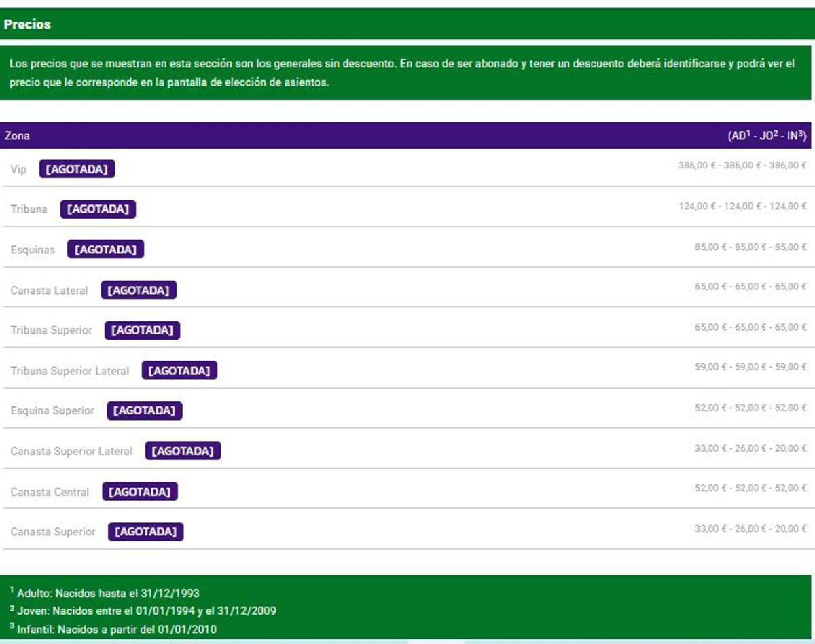Click the Tribuna Superior Lateral prices 59,00 €

(750, 367)
